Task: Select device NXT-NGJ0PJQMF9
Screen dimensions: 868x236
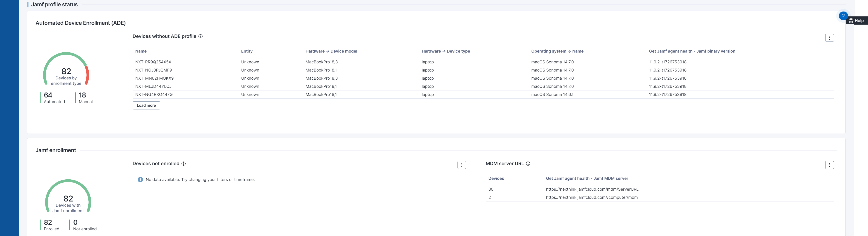Action: [154, 70]
